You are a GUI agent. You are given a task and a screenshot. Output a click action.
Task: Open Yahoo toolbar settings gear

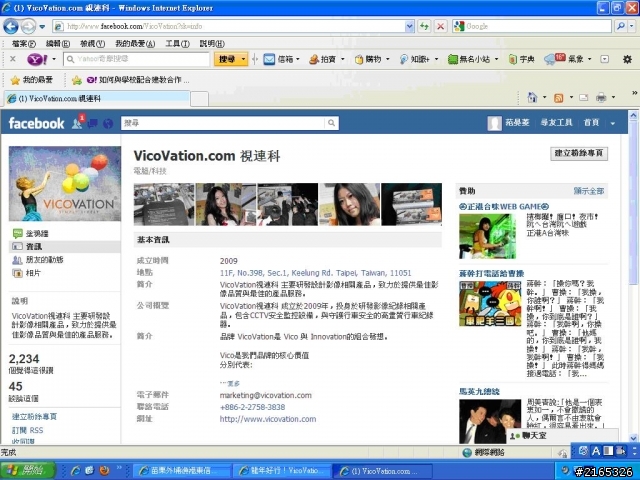627,60
